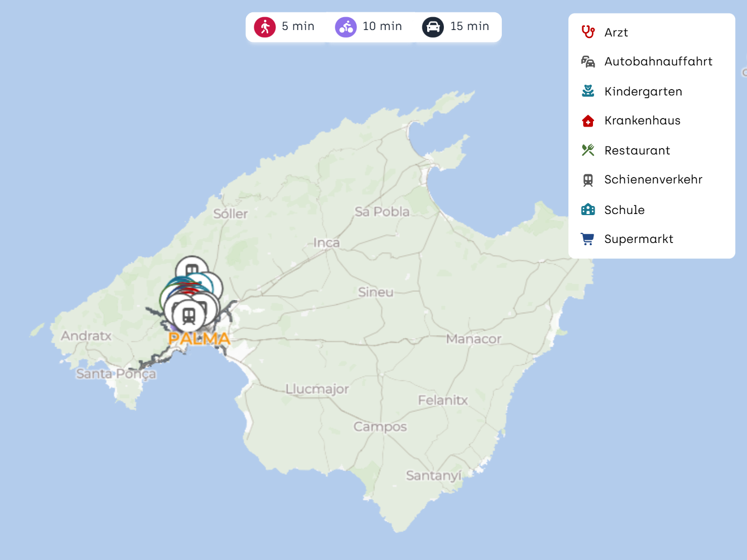Click the red Krankenhaus hospital icon
The height and width of the screenshot is (560, 747).
click(x=588, y=121)
